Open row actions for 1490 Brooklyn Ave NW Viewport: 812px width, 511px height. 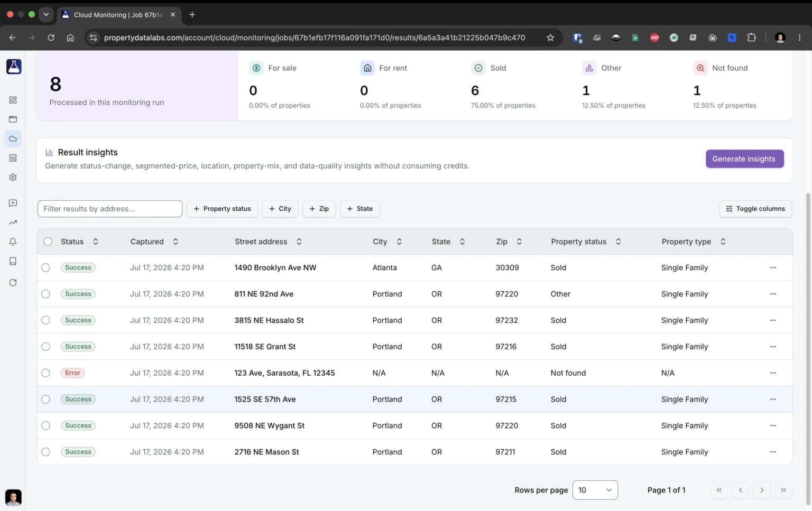(x=773, y=267)
